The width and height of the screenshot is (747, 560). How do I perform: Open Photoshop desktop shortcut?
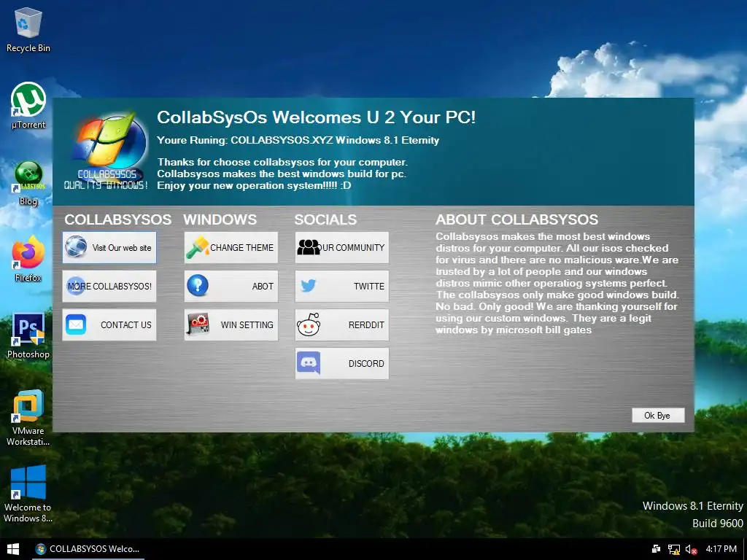(x=28, y=335)
